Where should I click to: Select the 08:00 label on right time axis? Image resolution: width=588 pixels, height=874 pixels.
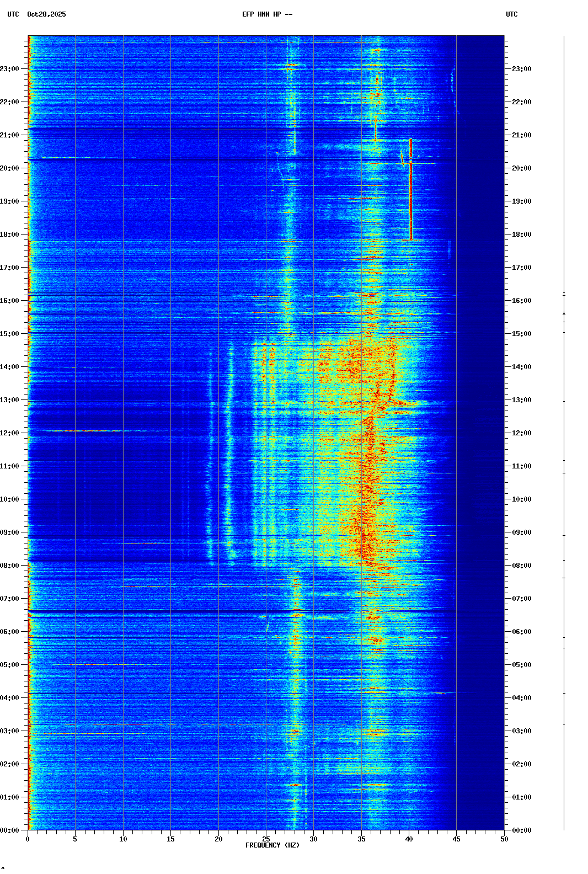click(x=521, y=566)
